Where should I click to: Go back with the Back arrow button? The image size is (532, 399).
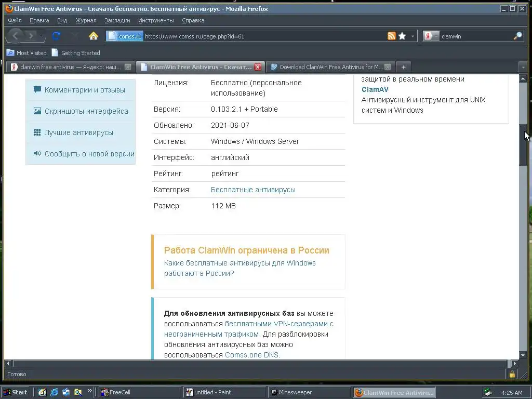point(15,36)
